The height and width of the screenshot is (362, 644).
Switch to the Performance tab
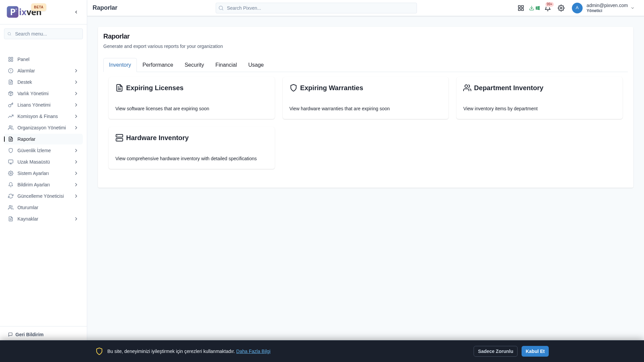click(x=158, y=65)
